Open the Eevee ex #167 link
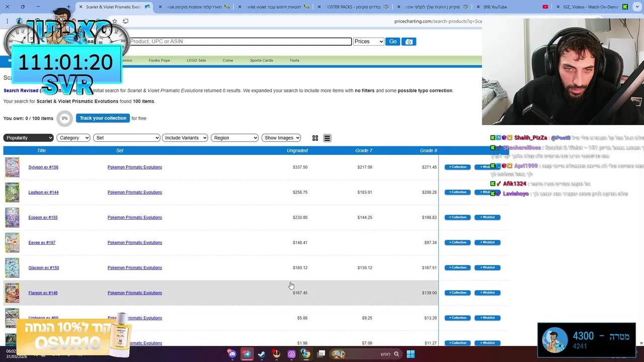Viewport: 644px width, 362px height. (x=42, y=243)
